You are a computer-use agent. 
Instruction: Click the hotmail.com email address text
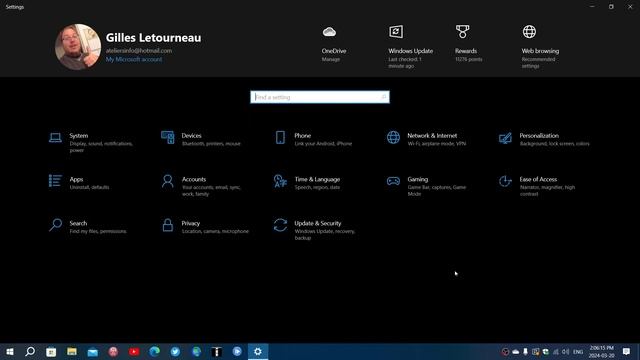(139, 51)
